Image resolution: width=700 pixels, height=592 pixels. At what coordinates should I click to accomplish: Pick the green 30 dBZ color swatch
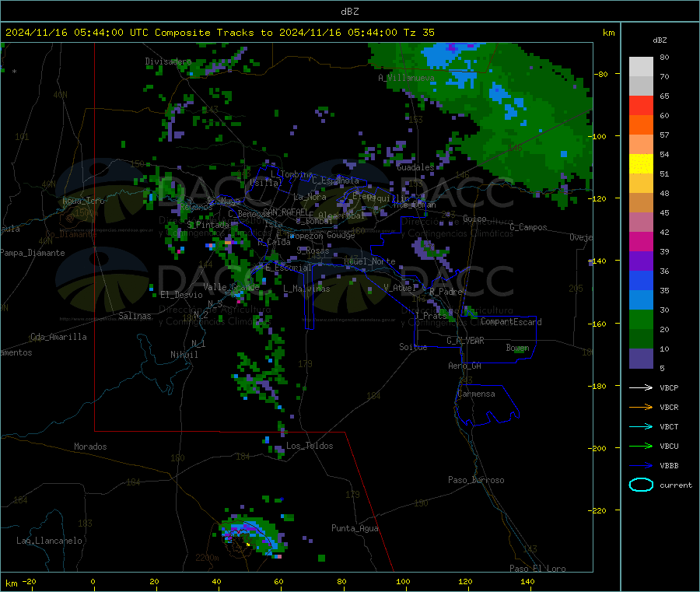click(x=641, y=319)
